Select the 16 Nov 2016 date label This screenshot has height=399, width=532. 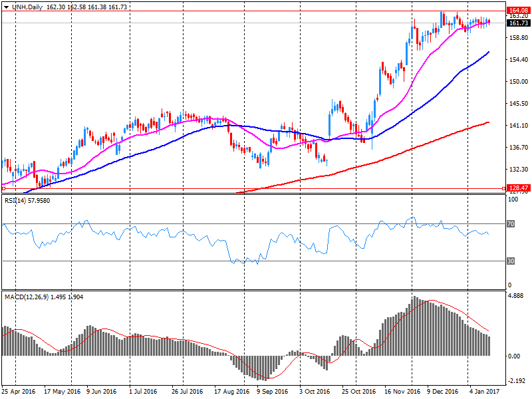tap(402, 392)
